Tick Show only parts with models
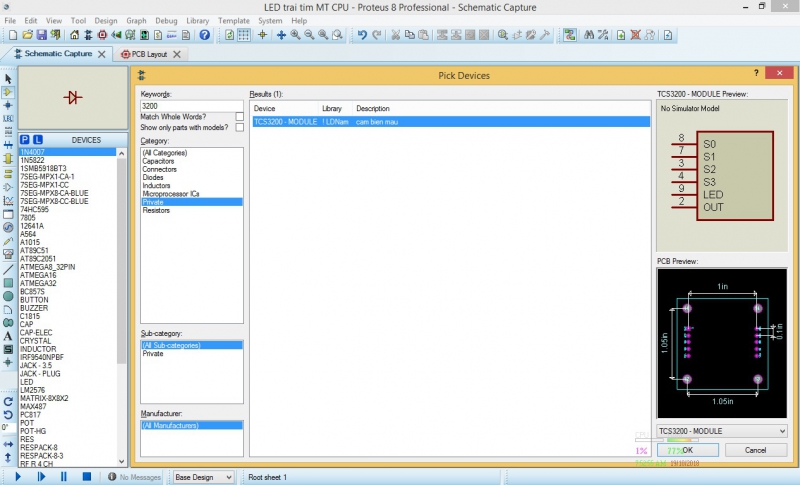 click(239, 128)
